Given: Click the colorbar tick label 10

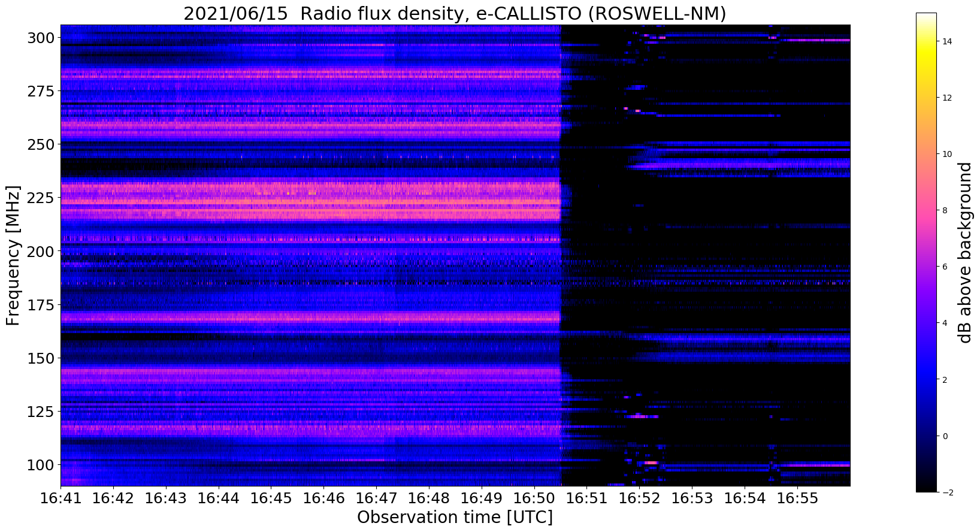Looking at the screenshot, I should [947, 154].
